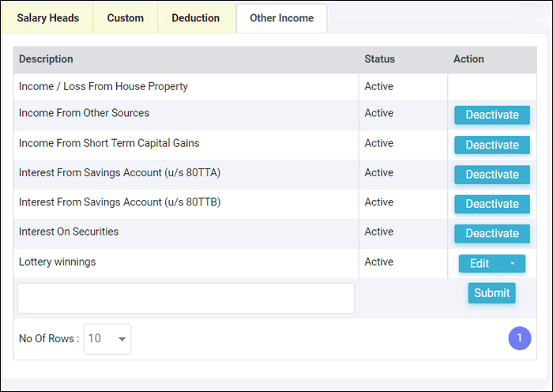Viewport: 553px width, 392px height.
Task: Click the Status column header
Action: point(379,59)
